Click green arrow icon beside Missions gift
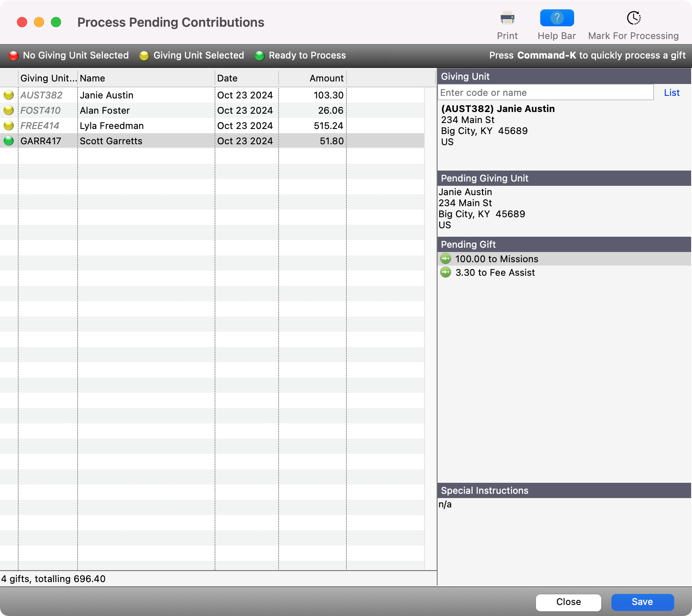692x616 pixels. click(x=446, y=259)
